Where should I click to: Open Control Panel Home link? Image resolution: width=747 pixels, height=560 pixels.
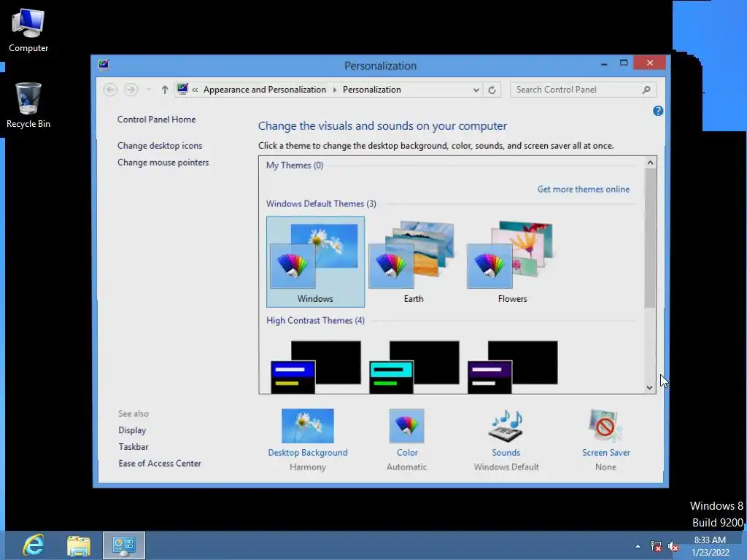pyautogui.click(x=156, y=120)
